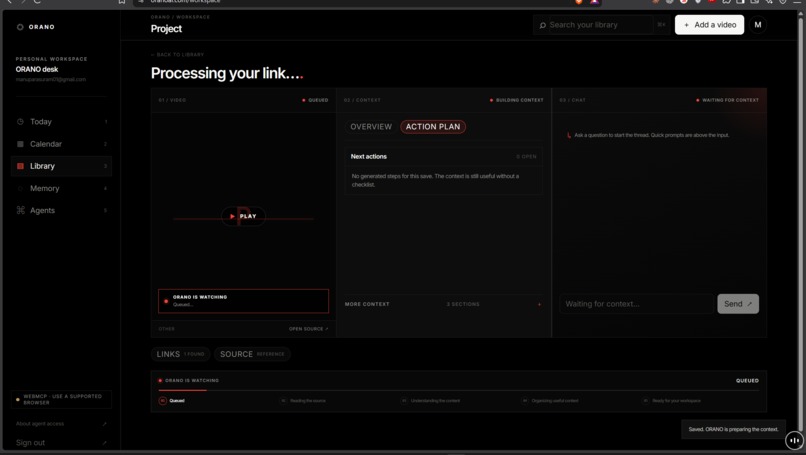Go back via Back to Library link
The image size is (806, 455).
177,54
